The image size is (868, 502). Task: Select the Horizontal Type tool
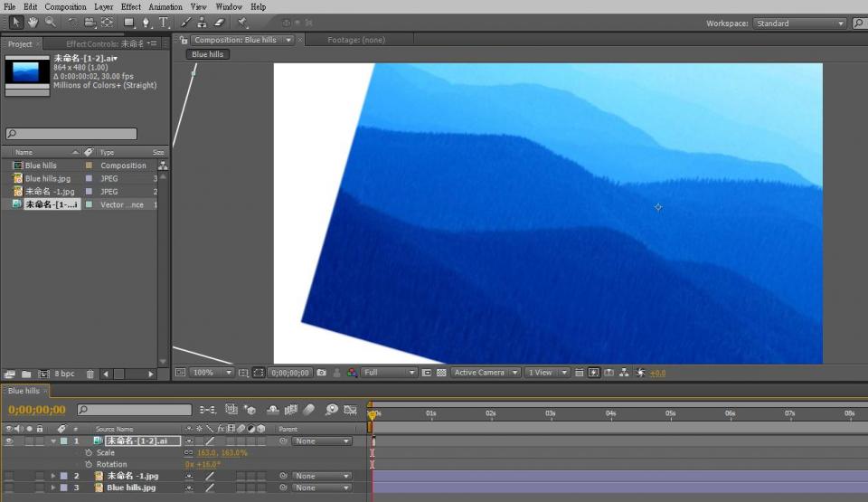[x=164, y=22]
